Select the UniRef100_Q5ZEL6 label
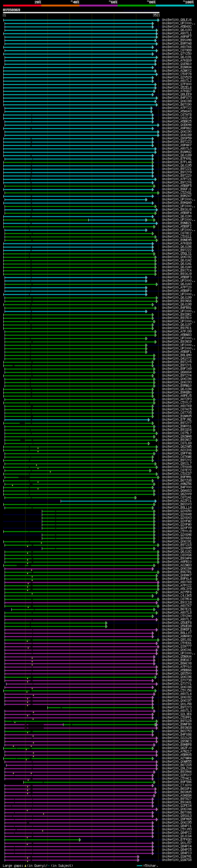 pyautogui.click(x=177, y=88)
